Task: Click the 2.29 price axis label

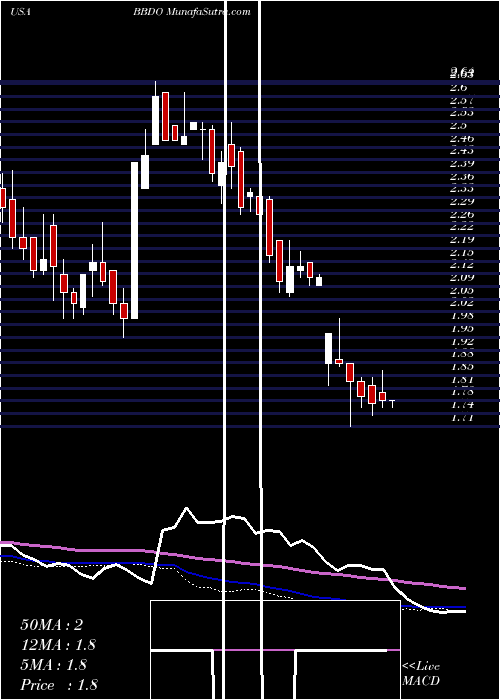Action: pos(462,202)
